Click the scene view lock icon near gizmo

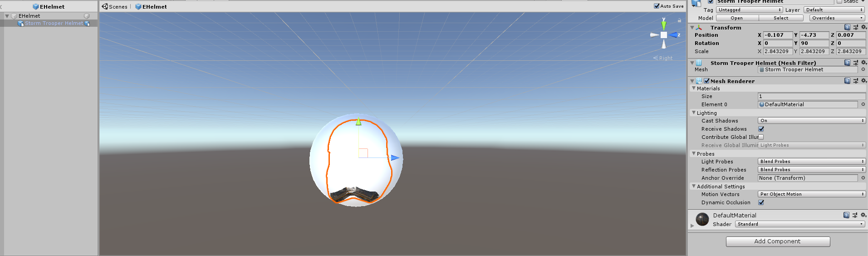pyautogui.click(x=679, y=20)
